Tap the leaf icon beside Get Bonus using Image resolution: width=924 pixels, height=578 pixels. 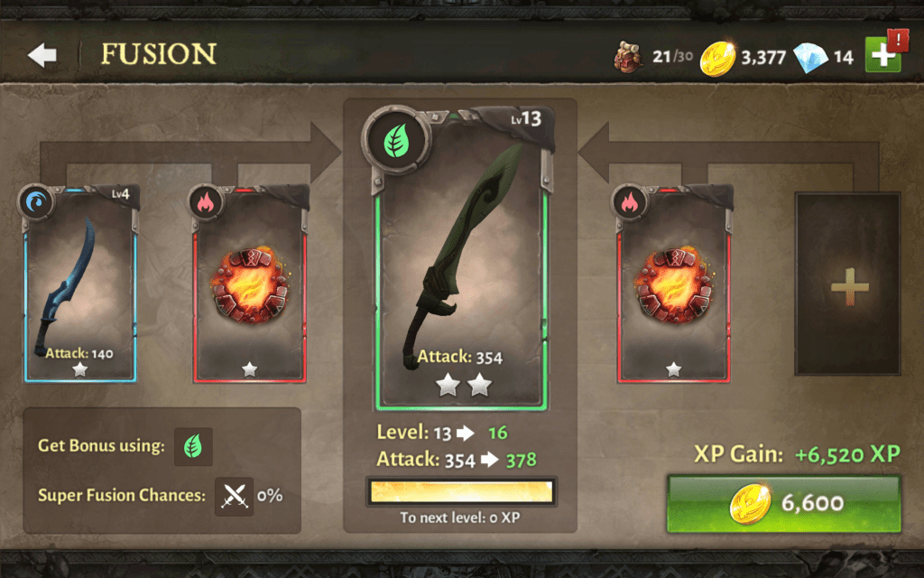193,446
